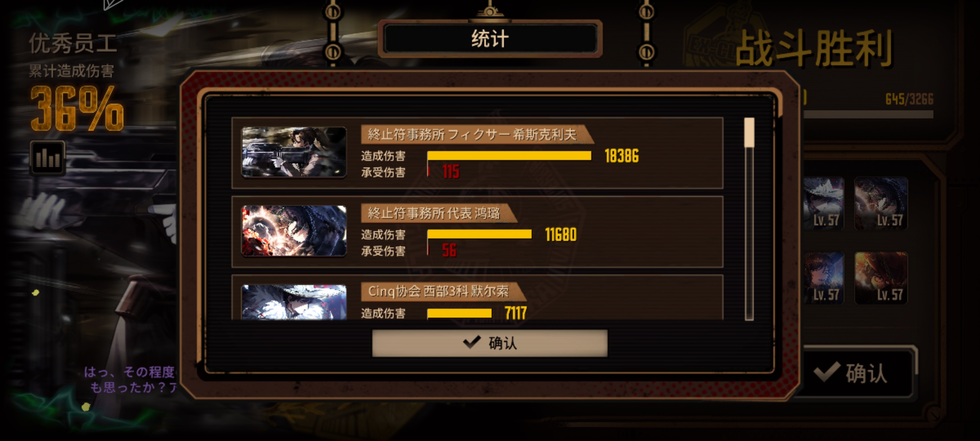Click the lower-left Lv.57 character icon
The height and width of the screenshot is (441, 980).
click(824, 278)
